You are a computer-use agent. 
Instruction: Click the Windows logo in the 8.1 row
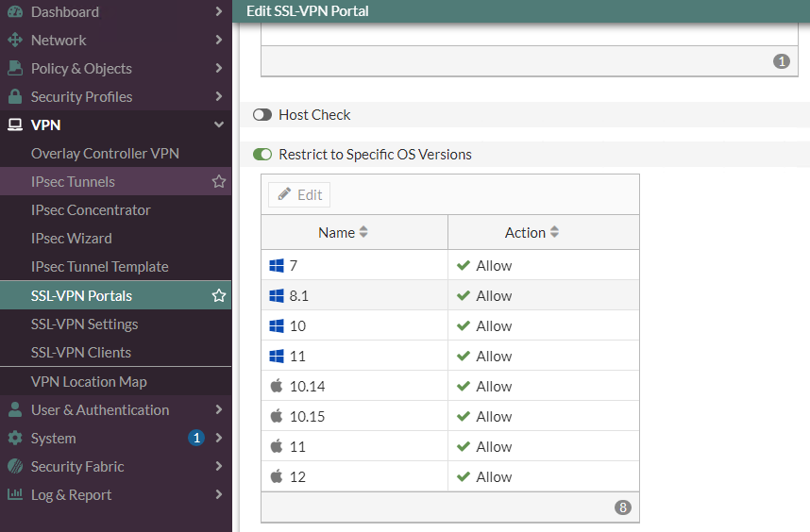pyautogui.click(x=277, y=296)
